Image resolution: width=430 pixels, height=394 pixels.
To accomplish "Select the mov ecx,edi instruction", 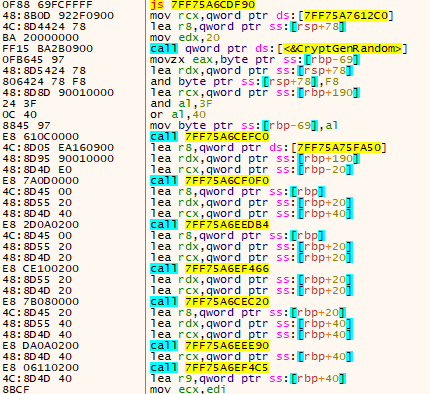I will coord(188,389).
